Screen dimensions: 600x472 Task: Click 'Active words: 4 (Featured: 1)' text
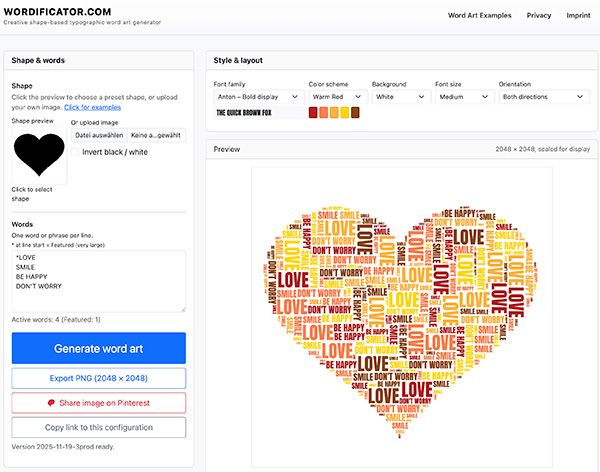56,320
